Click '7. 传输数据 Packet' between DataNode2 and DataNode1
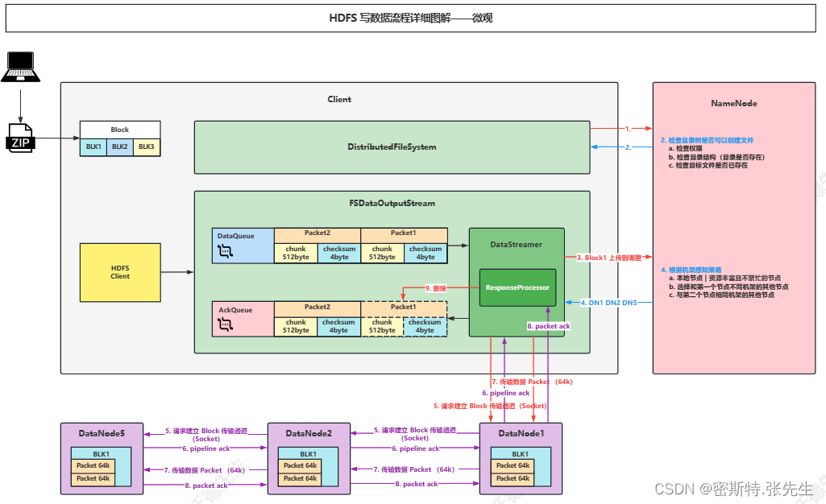Screen dimensions: 826x504 (x=413, y=469)
